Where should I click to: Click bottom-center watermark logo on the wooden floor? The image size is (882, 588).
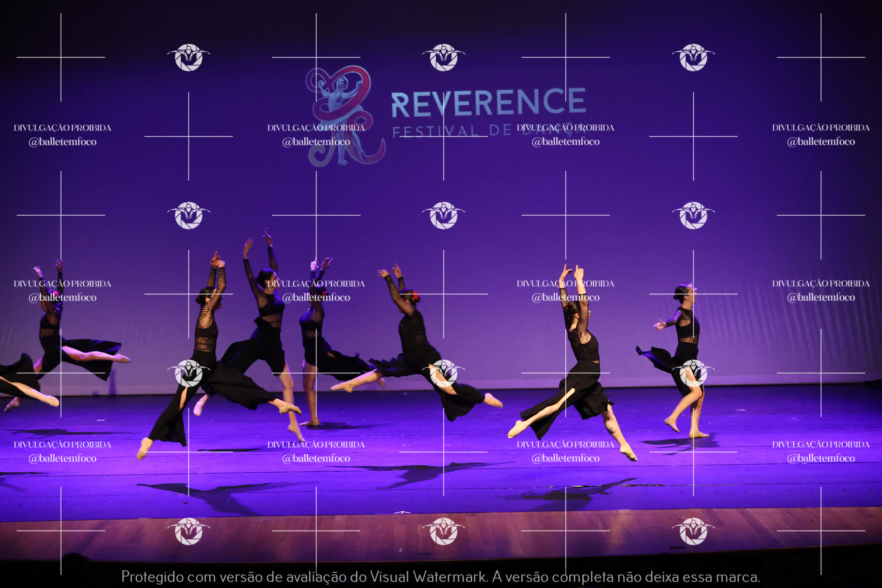pyautogui.click(x=444, y=531)
